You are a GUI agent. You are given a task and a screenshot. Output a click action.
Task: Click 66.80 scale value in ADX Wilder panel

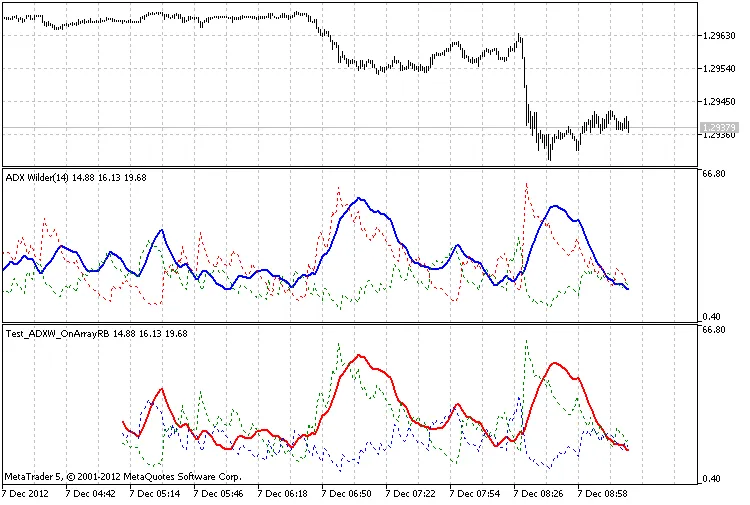click(715, 174)
